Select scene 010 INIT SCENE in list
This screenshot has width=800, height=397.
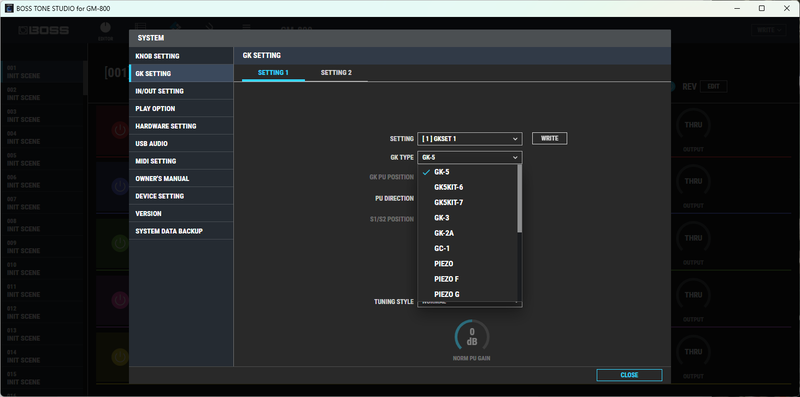pyautogui.click(x=42, y=269)
